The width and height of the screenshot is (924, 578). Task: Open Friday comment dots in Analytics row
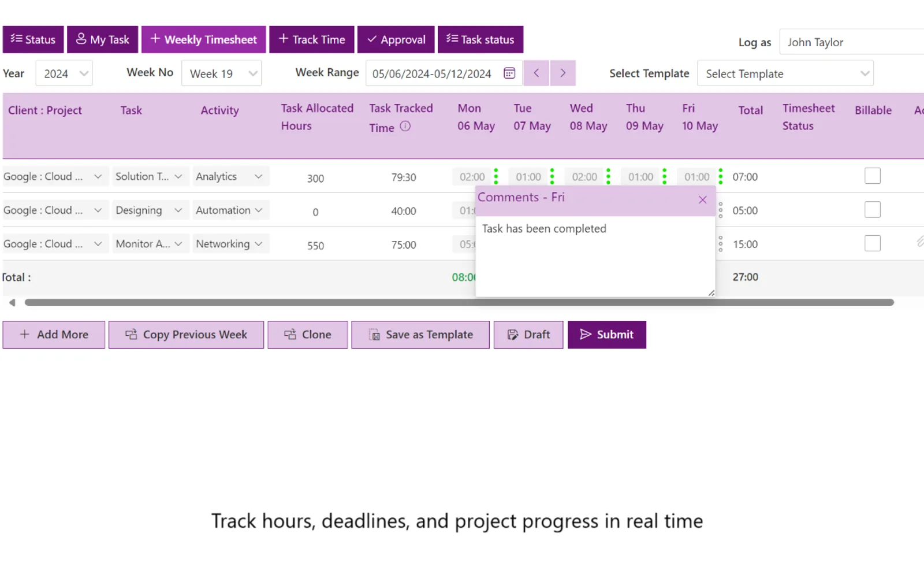[x=721, y=176]
